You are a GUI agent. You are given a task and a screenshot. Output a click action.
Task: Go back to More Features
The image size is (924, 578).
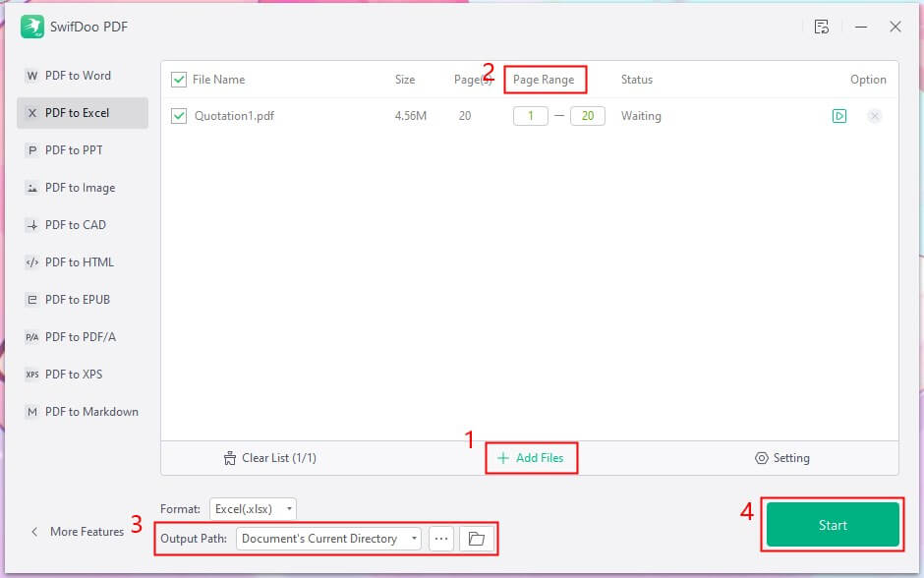(x=78, y=532)
